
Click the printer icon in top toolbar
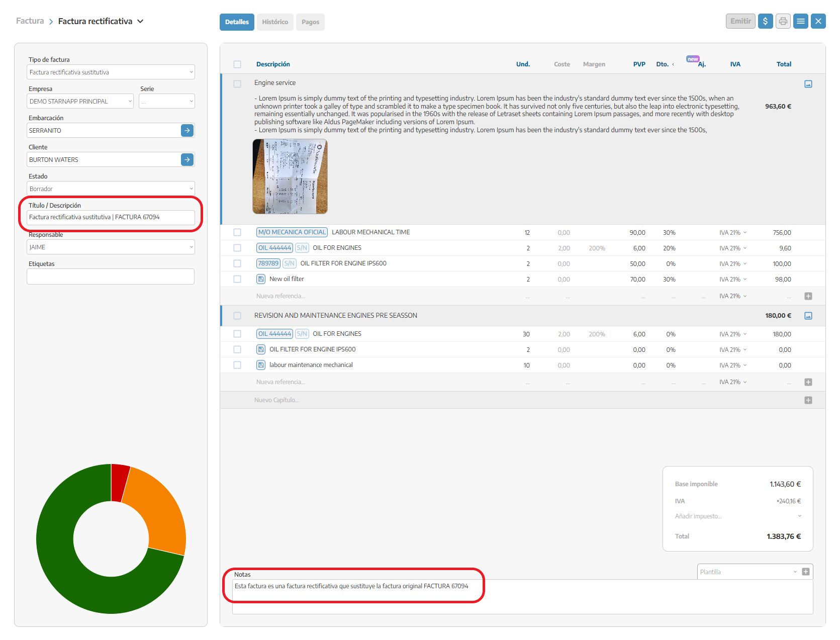783,21
